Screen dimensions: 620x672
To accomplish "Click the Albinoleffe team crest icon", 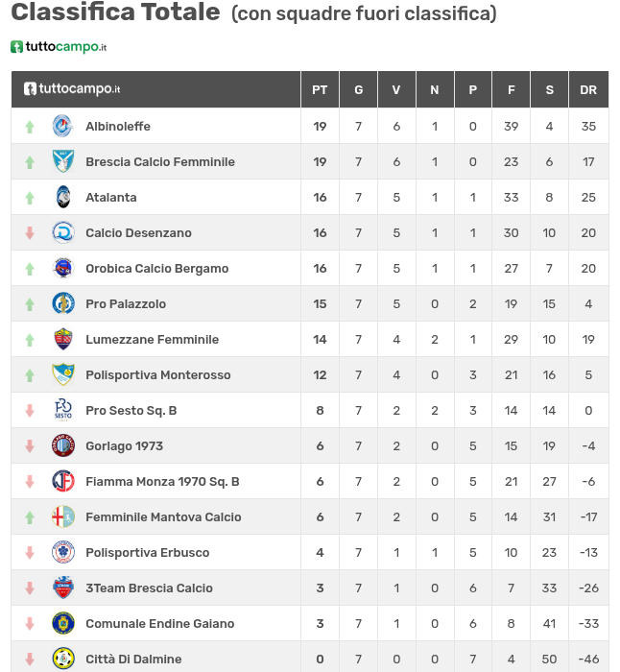I will 62,126.
